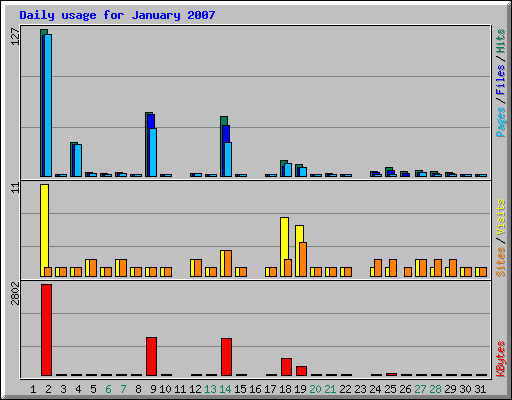
Task: Click the green weekend day label "7"
Action: coord(123,389)
